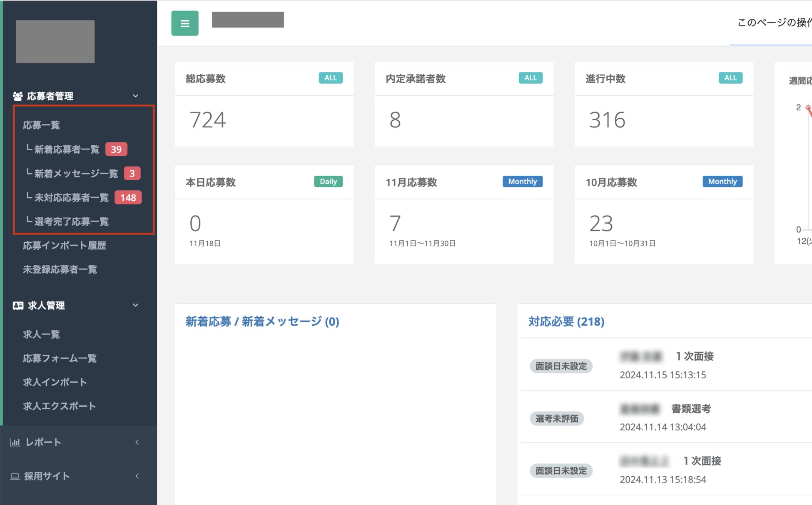812x505 pixels.
Task: Click 新着応募 / 新着メッセージ (0) heading link
Action: coord(262,321)
